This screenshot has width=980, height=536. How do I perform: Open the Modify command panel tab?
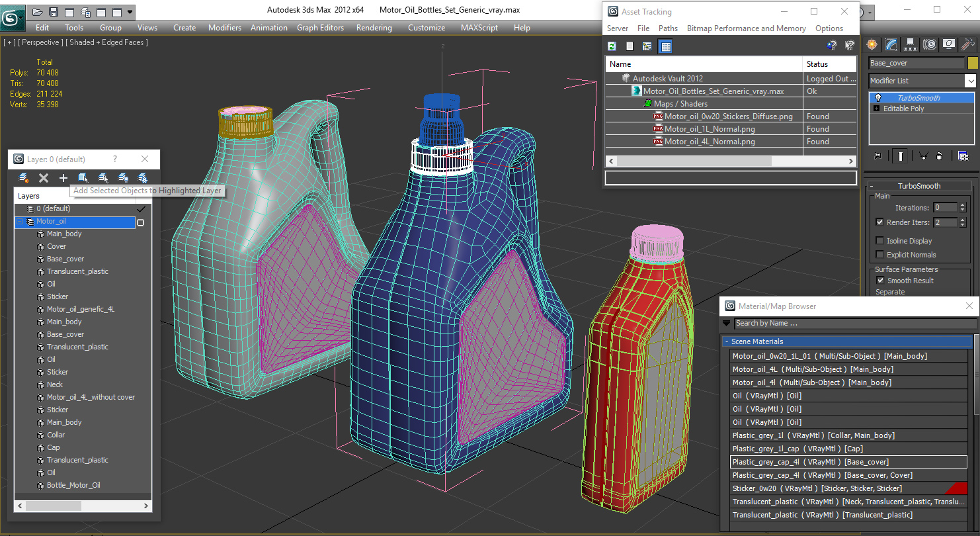(891, 44)
